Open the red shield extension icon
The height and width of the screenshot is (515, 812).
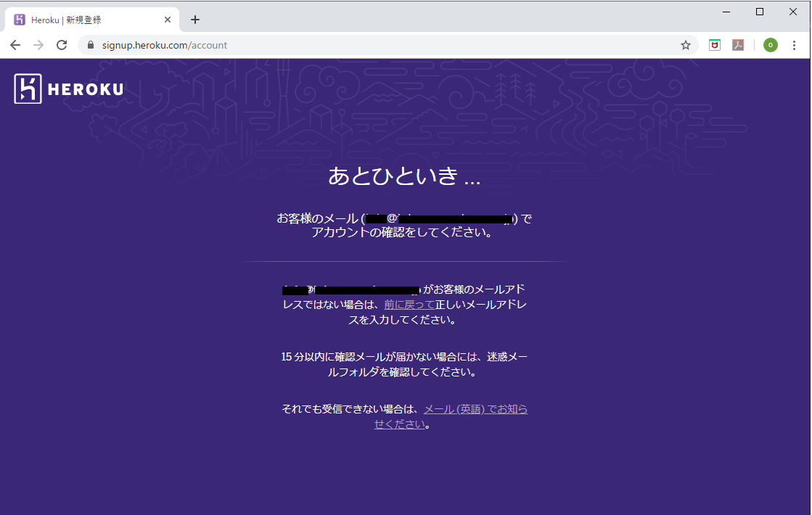pyautogui.click(x=715, y=45)
